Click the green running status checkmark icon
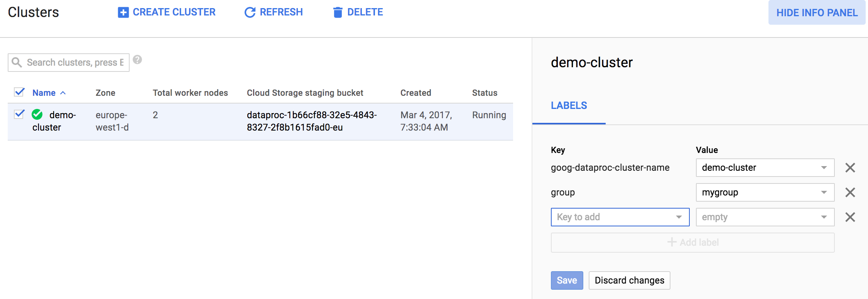 (x=37, y=114)
